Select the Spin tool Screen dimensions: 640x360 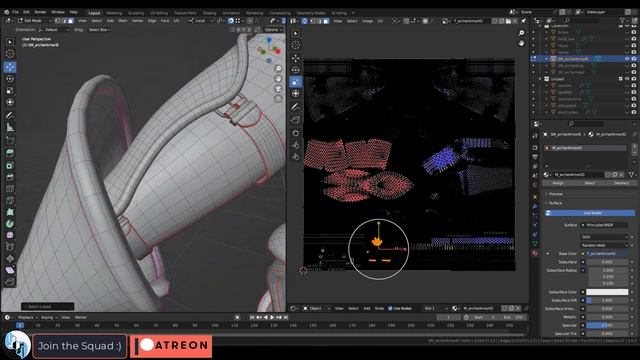point(10,224)
